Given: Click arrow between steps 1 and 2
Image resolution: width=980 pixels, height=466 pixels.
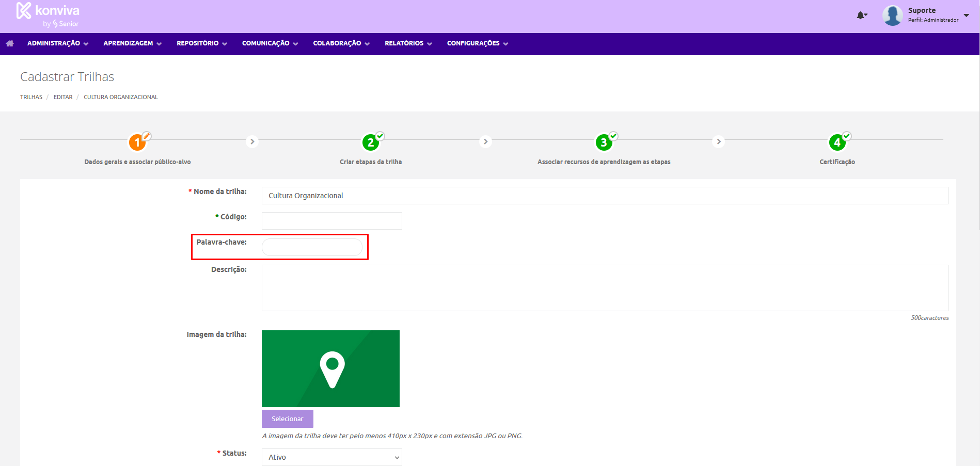Looking at the screenshot, I should pos(252,141).
